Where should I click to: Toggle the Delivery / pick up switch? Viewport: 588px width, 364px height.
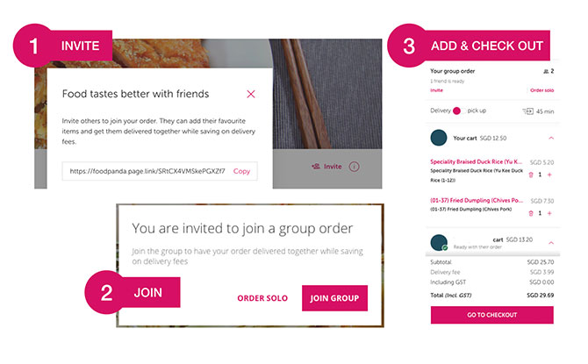coord(457,111)
